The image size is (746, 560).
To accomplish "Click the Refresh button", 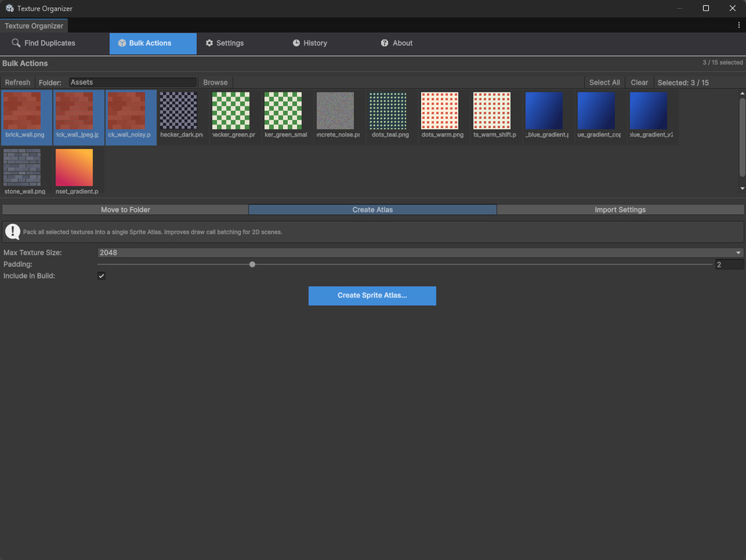I will click(18, 82).
